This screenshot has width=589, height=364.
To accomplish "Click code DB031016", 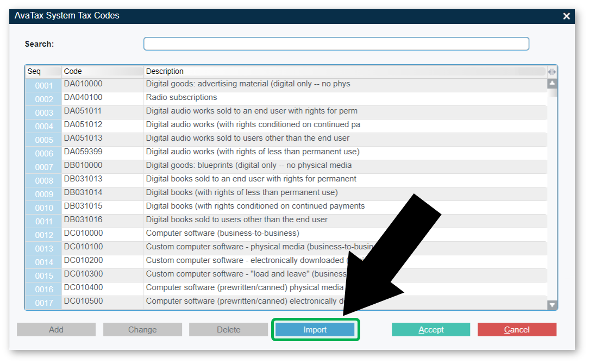I will (83, 219).
